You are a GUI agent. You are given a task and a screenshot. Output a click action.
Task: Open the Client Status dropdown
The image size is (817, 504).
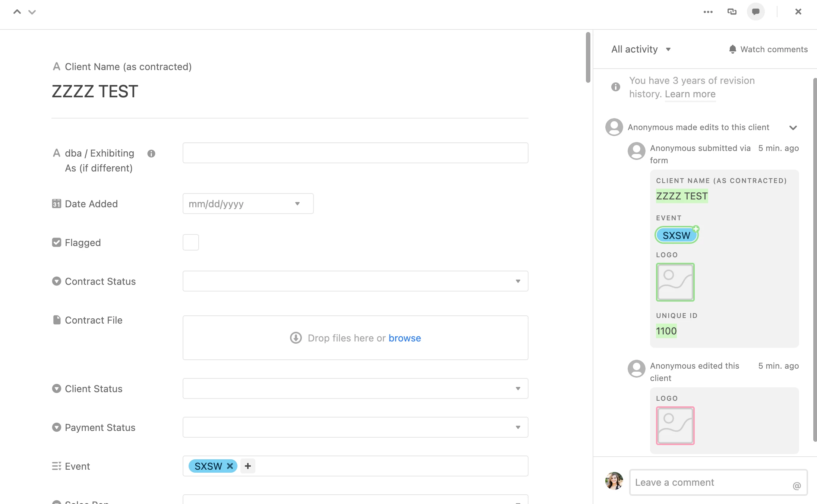(355, 388)
